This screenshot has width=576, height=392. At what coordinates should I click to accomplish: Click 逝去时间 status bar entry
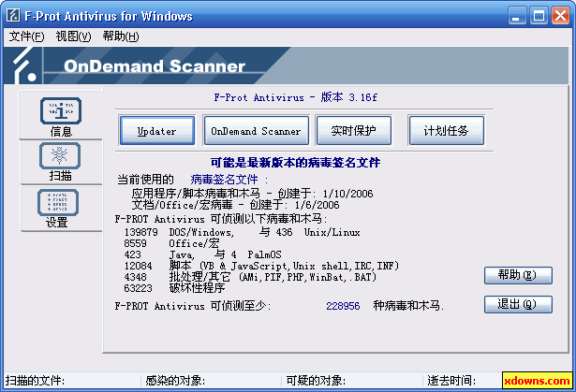click(451, 381)
